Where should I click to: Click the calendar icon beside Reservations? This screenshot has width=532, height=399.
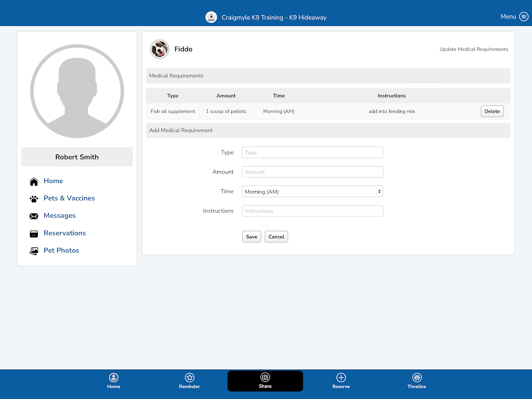(34, 233)
